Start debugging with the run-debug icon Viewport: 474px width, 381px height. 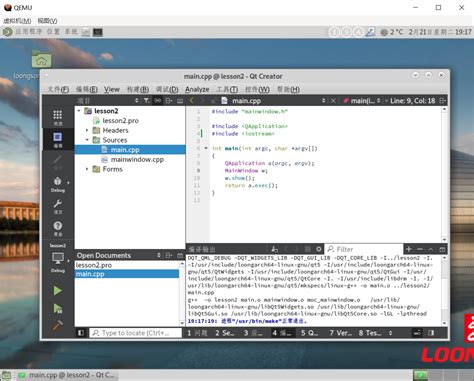tap(58, 308)
